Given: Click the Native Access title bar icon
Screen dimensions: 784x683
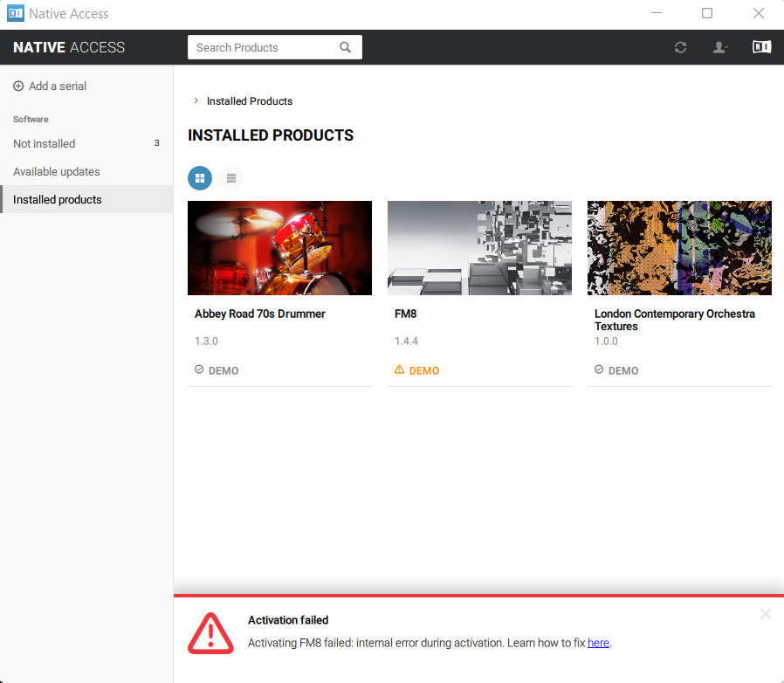Looking at the screenshot, I should [x=16, y=13].
